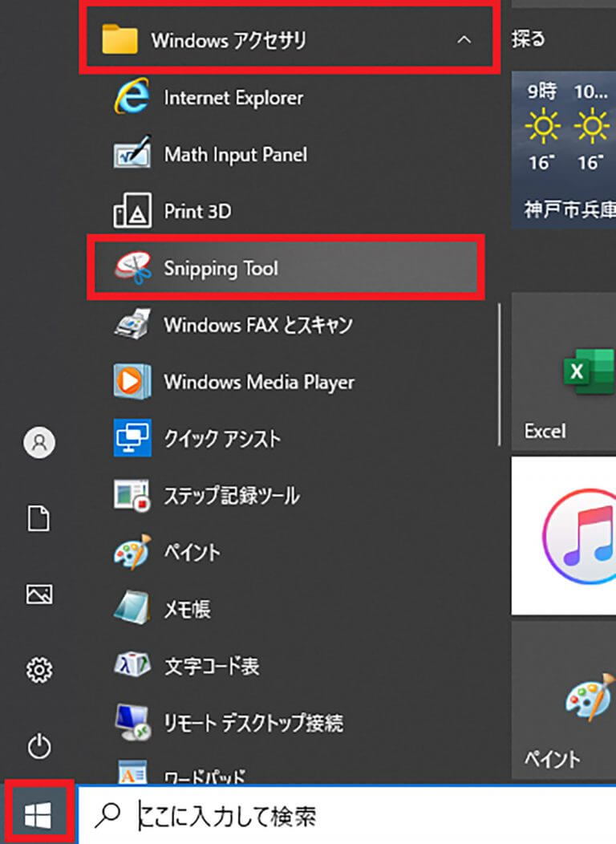Click the クイック アシスト icon
This screenshot has width=616, height=844.
(x=132, y=438)
